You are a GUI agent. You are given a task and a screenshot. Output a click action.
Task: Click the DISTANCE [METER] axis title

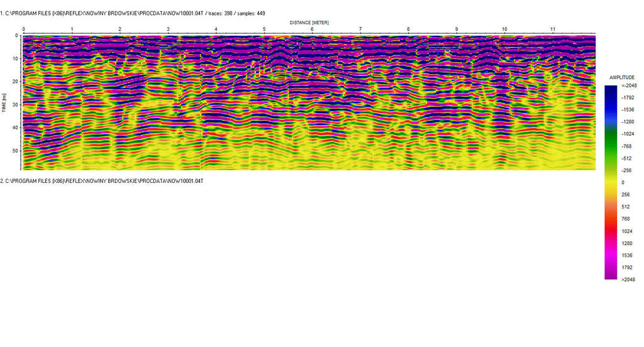(x=309, y=23)
